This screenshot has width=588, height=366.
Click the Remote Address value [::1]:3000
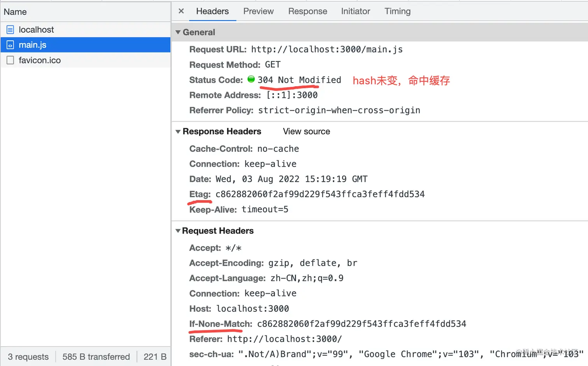(x=292, y=95)
